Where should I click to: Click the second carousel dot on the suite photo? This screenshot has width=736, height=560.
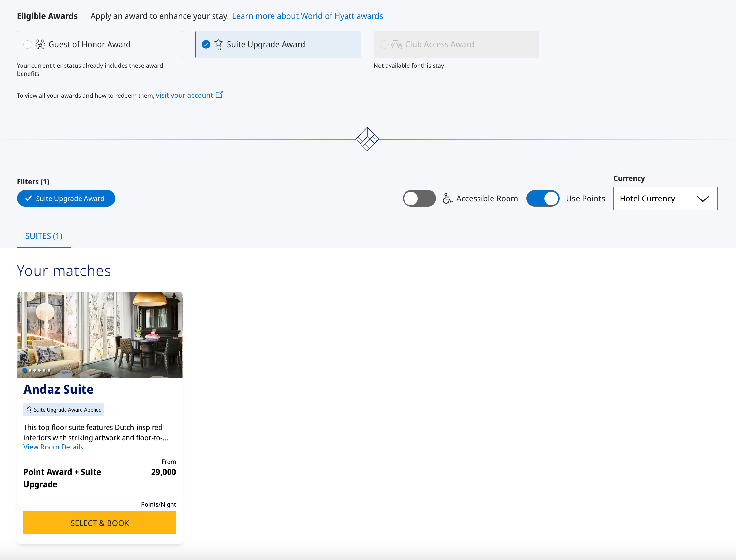pos(30,370)
